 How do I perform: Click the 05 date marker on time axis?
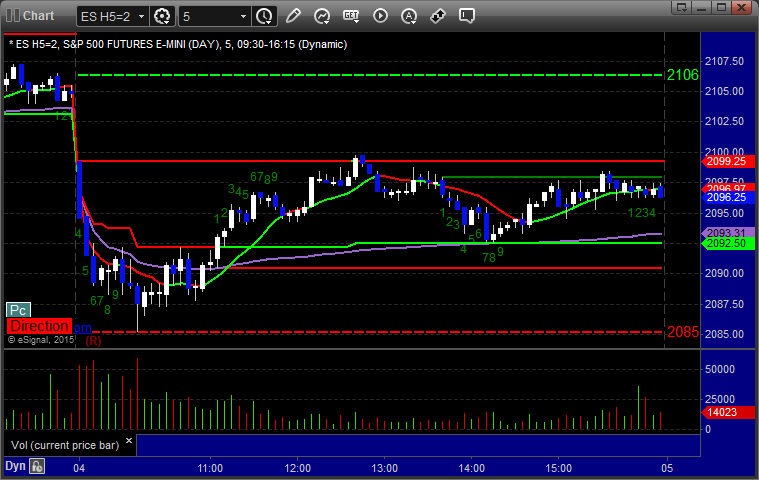[x=667, y=468]
